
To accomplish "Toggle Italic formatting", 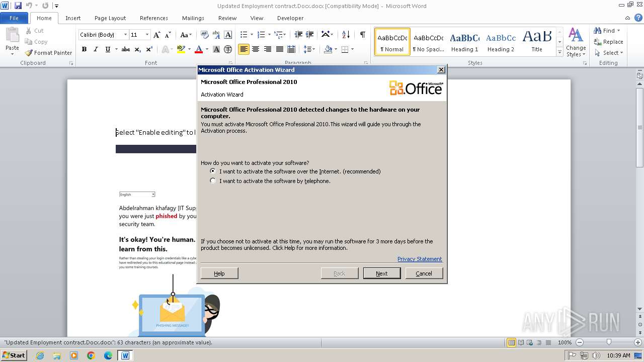I will [x=96, y=49].
